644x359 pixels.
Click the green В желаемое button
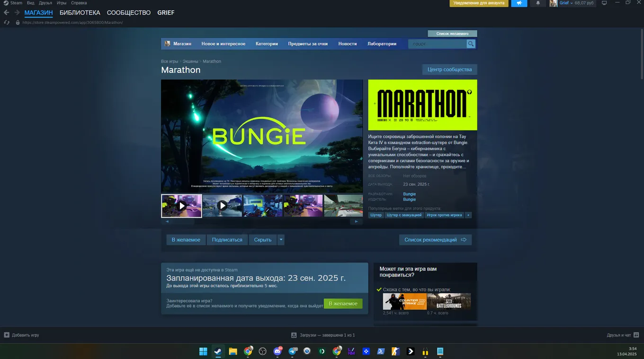343,304
